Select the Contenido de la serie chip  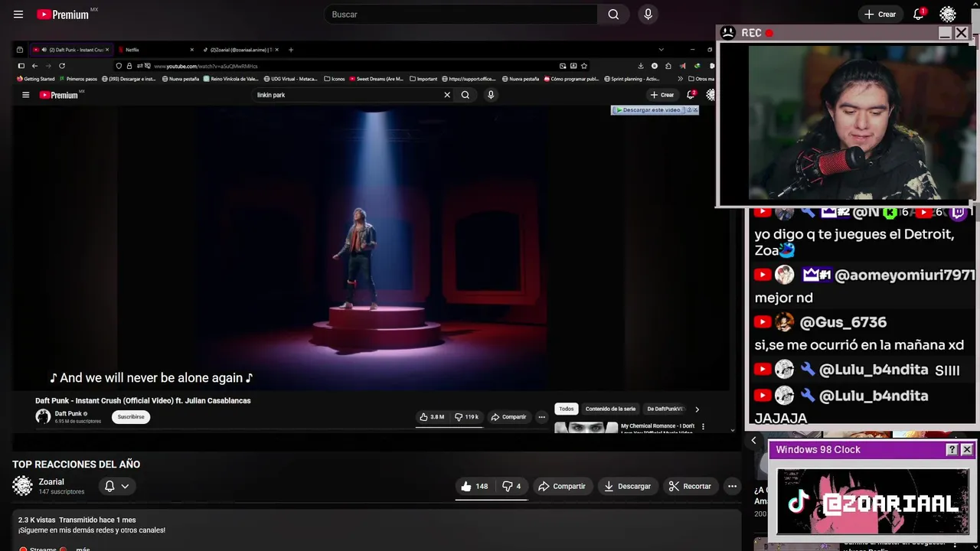coord(610,409)
